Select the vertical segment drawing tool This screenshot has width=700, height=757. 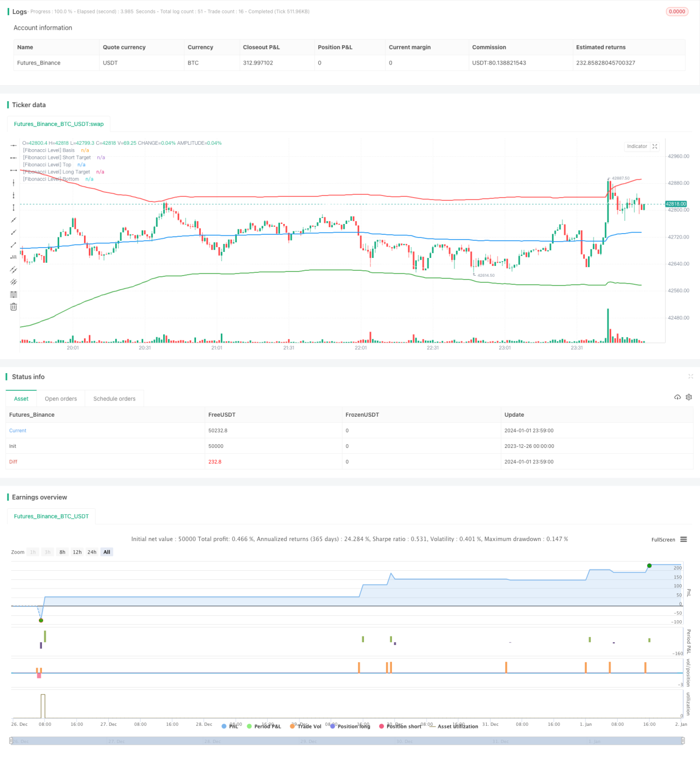point(13,208)
